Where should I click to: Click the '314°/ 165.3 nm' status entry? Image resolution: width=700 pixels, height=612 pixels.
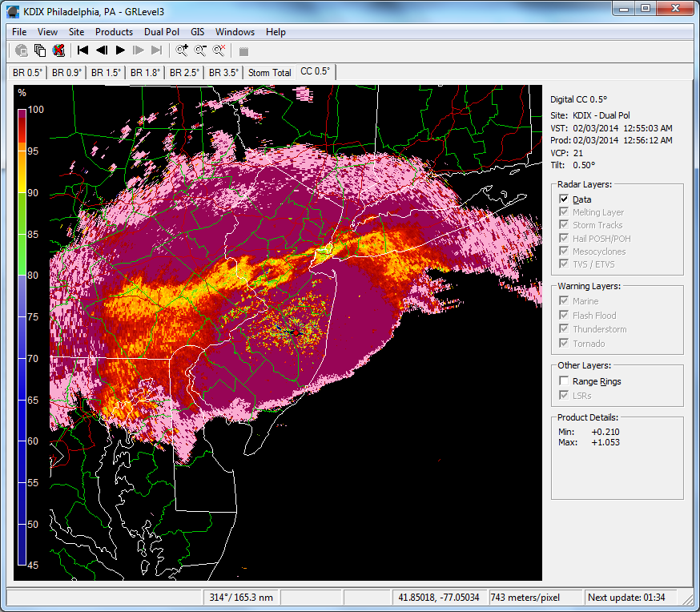pos(241,598)
